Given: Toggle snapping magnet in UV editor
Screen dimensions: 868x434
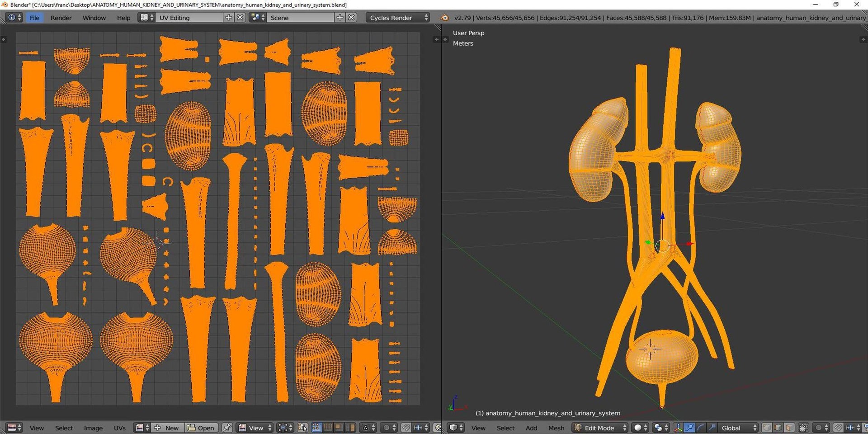Looking at the screenshot, I should click(x=406, y=428).
